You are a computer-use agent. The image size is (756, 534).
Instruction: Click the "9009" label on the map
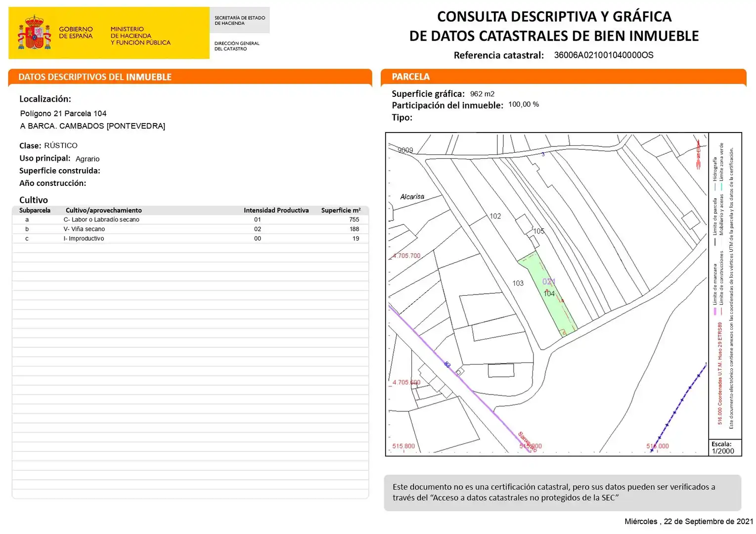(405, 150)
